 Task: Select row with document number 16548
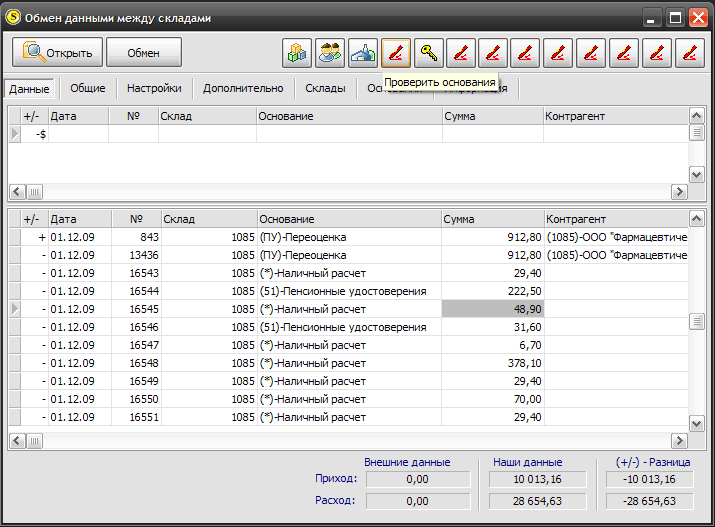348,363
